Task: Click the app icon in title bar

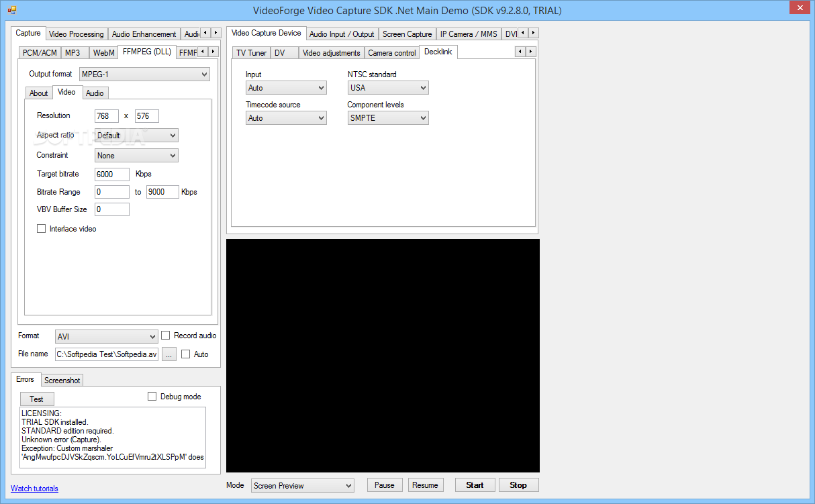Action: pos(12,10)
